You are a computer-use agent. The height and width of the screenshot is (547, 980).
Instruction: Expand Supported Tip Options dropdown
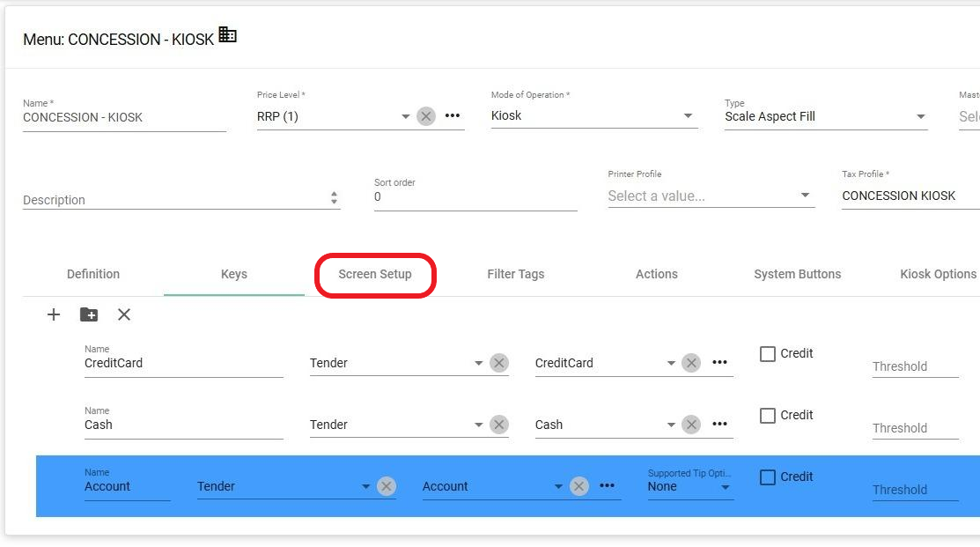[726, 487]
